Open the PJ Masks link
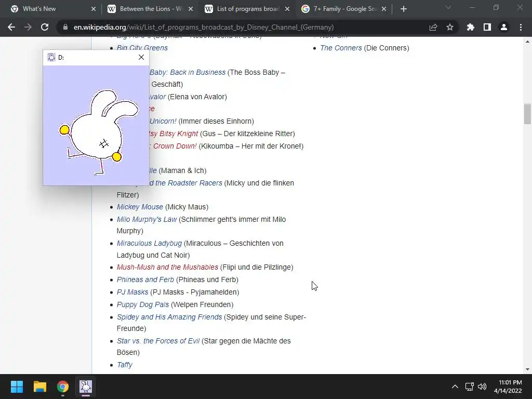The height and width of the screenshot is (399, 532). pyautogui.click(x=132, y=292)
